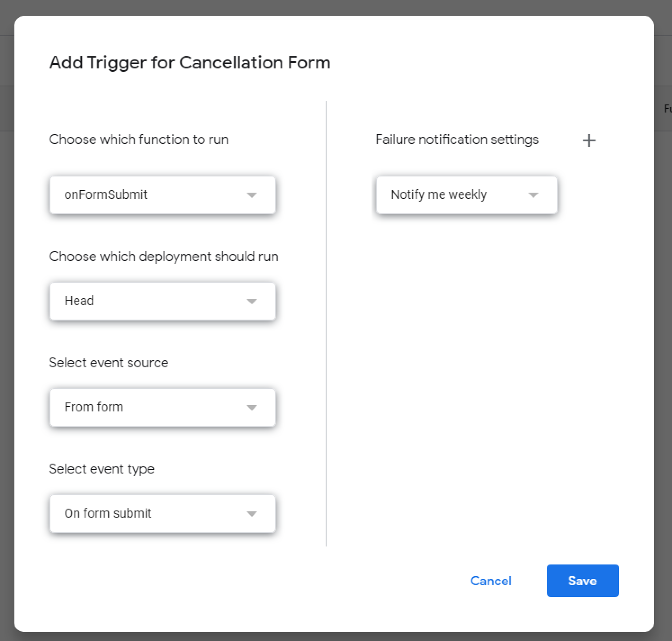Cancel adding the trigger
The image size is (672, 641).
coord(491,581)
